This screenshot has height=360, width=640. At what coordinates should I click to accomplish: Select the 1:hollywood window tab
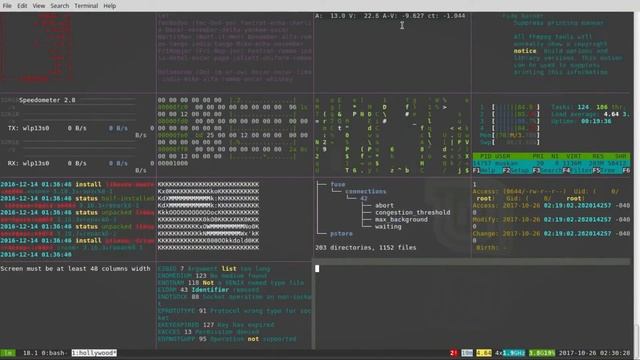pyautogui.click(x=94, y=353)
